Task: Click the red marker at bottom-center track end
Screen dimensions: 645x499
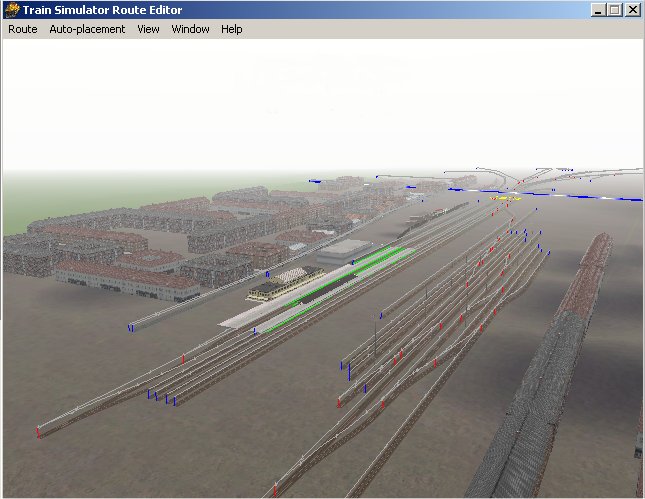Action: click(275, 490)
